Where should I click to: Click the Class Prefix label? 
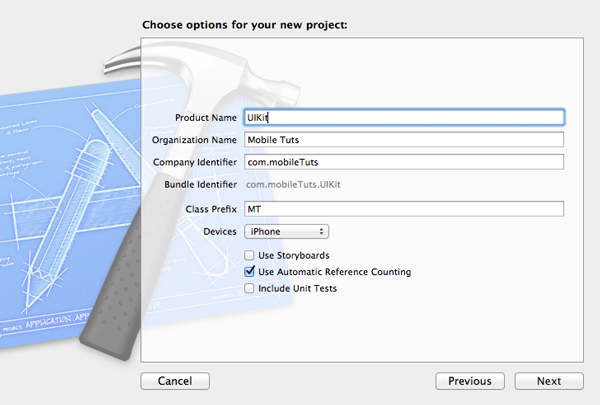click(211, 209)
